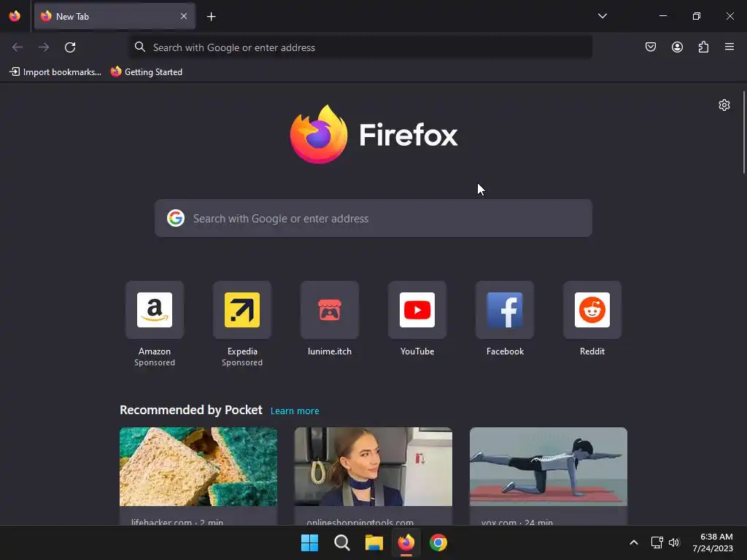
Task: Open taskbar Search icon
Action: click(341, 542)
